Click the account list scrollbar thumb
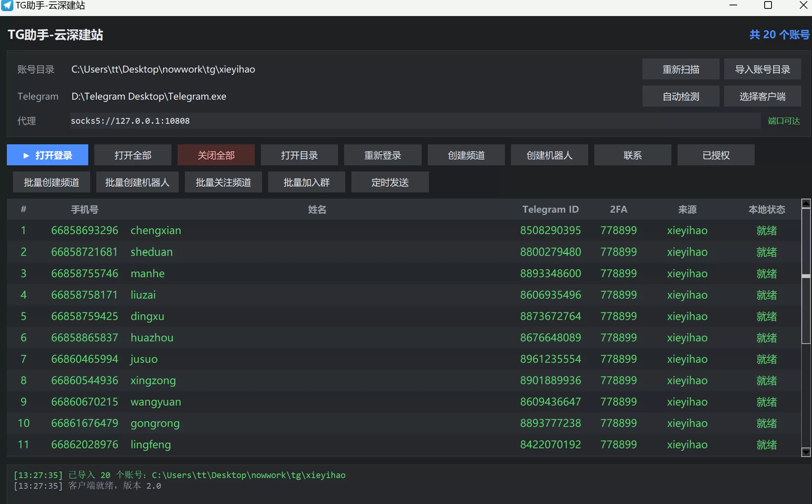812x504 pixels. point(806,276)
